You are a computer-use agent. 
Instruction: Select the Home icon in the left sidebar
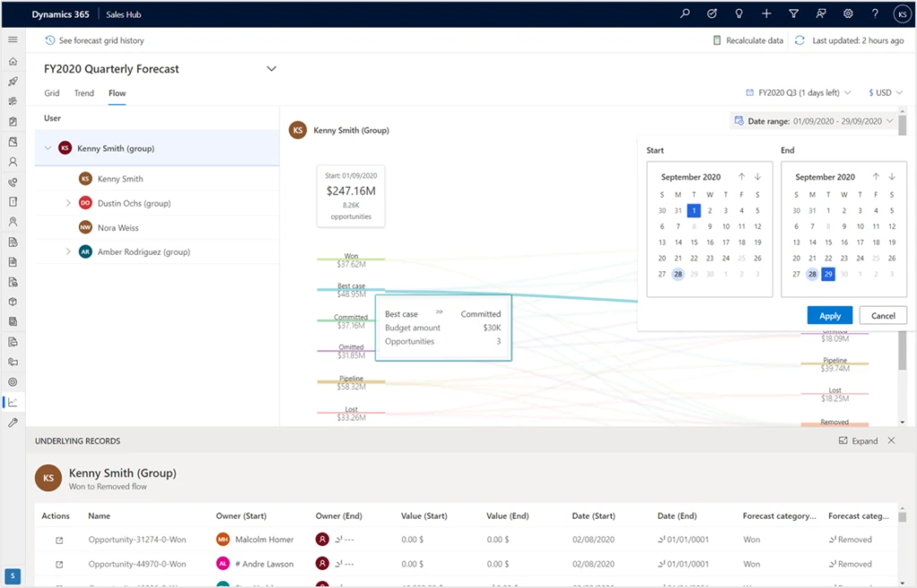coord(13,61)
